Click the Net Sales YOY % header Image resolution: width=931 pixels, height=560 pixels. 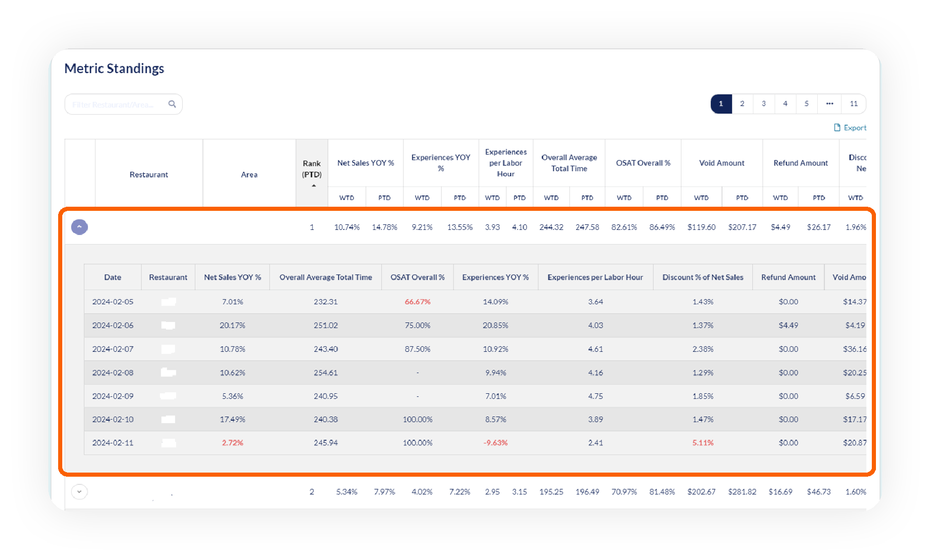pyautogui.click(x=365, y=163)
